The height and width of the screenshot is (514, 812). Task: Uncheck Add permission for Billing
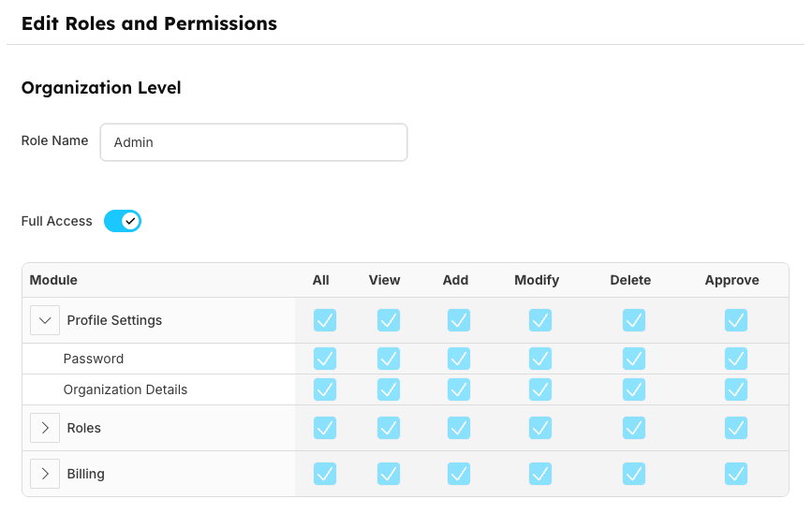coord(459,474)
